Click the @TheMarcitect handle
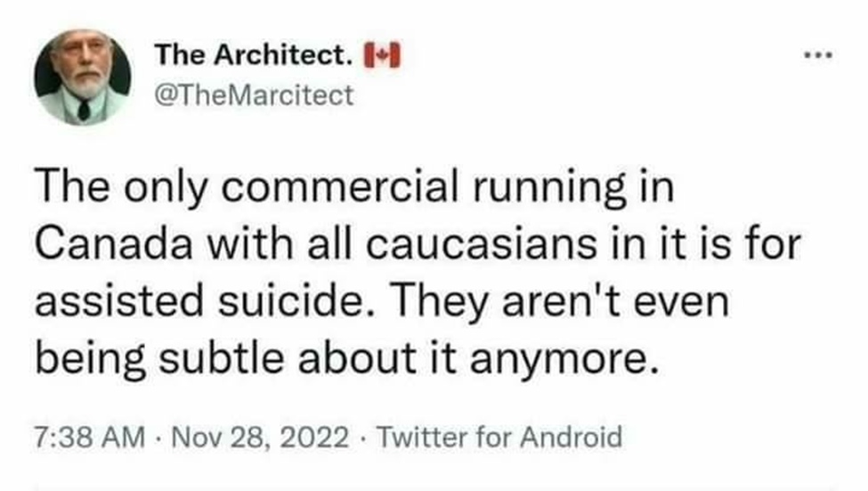868x491 pixels. pos(254,94)
